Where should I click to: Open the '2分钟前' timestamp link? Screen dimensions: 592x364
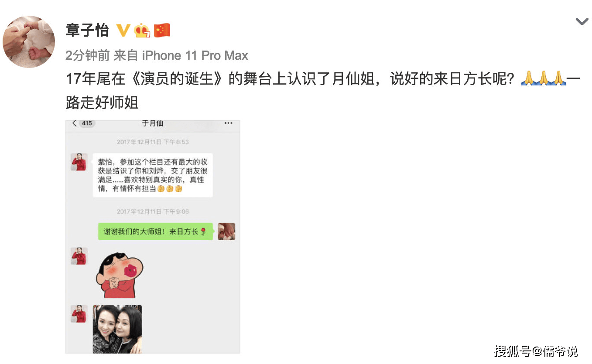87,55
